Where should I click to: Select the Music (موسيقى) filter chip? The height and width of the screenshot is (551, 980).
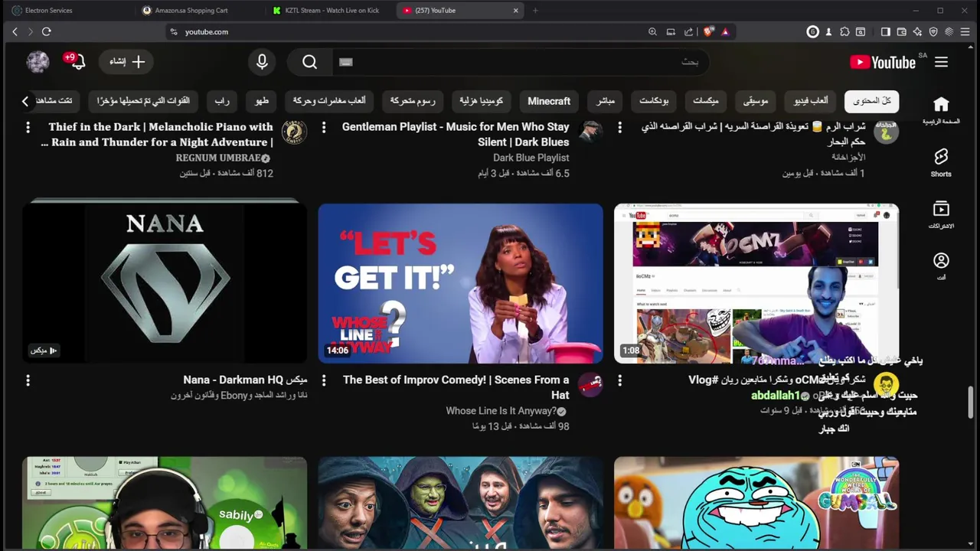click(755, 101)
